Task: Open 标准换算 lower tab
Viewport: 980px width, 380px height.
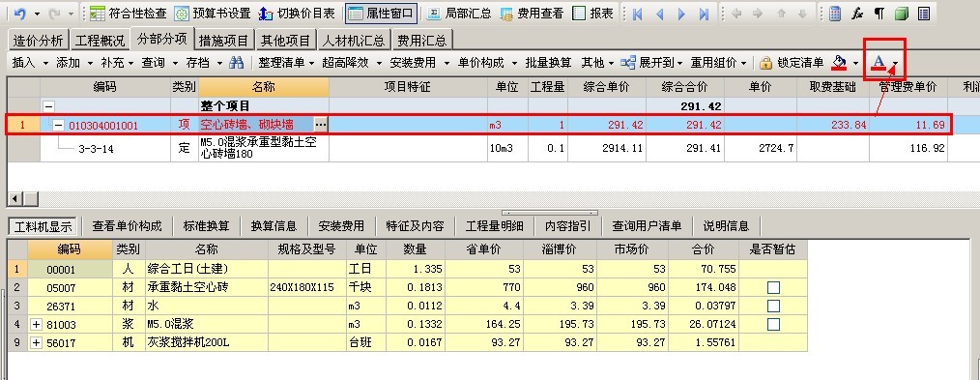Action: point(206,225)
